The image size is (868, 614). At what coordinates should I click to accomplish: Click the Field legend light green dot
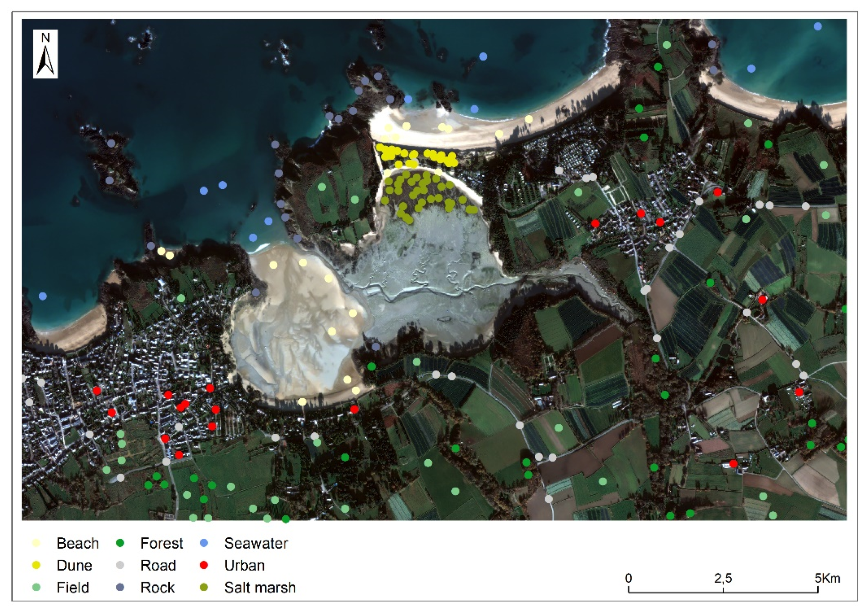[x=36, y=587]
